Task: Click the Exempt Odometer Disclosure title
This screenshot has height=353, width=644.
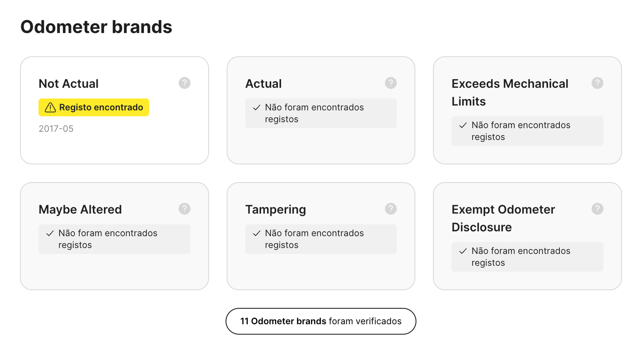Action: coord(503,218)
